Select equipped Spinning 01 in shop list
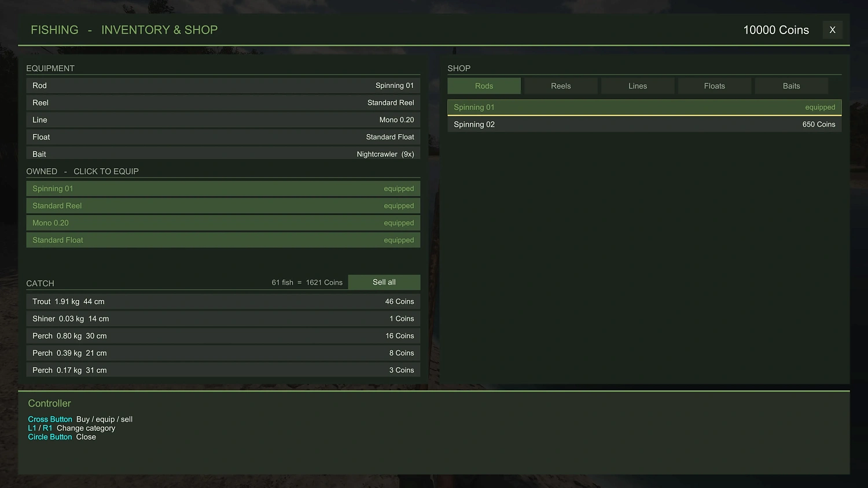868x488 pixels. tap(645, 108)
